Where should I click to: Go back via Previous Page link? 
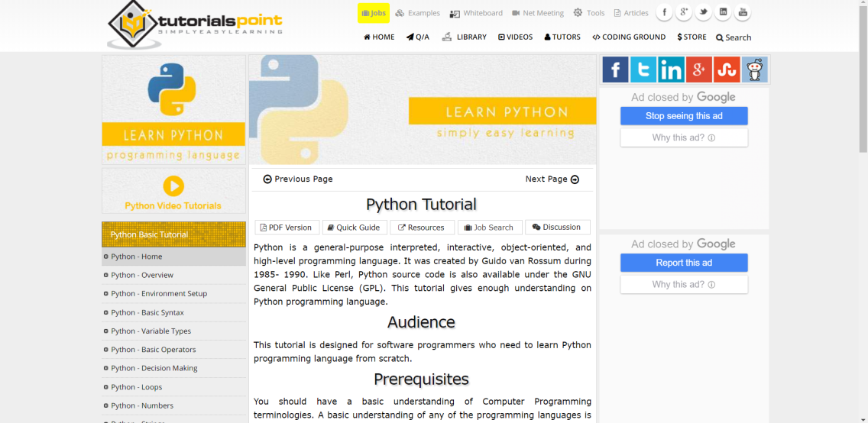point(298,179)
